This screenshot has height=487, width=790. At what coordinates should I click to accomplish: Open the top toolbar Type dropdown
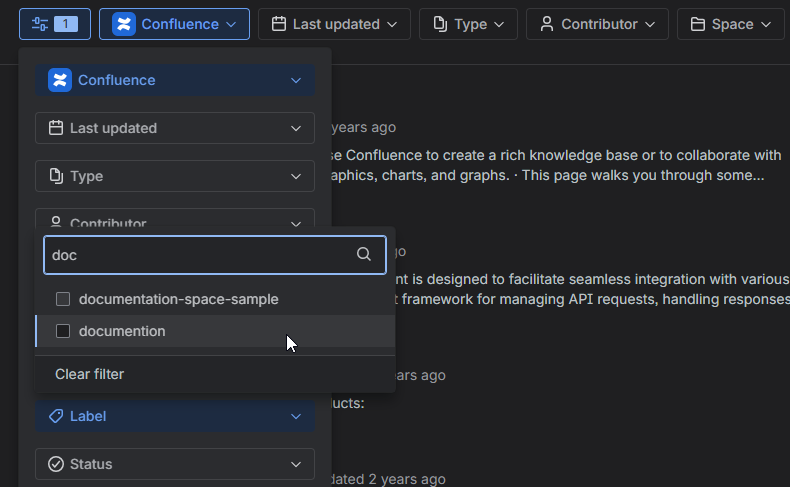click(468, 24)
